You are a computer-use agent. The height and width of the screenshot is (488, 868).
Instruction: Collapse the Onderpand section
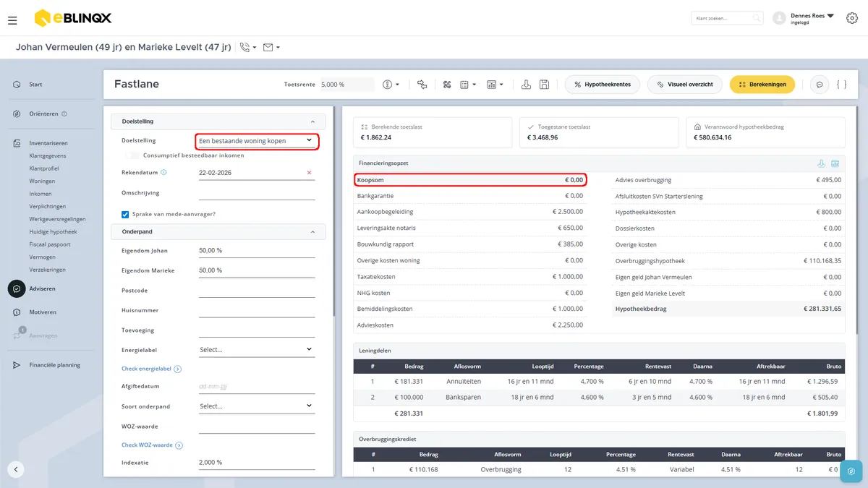point(312,232)
